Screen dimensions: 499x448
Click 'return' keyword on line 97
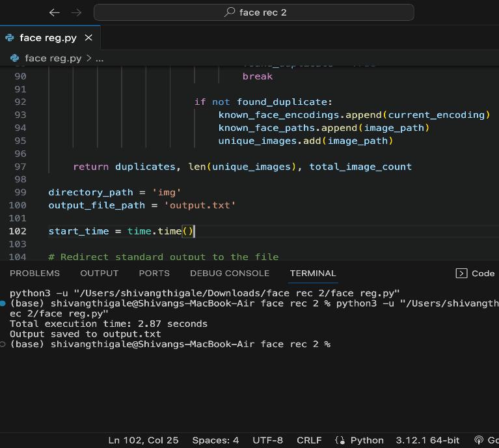90,167
